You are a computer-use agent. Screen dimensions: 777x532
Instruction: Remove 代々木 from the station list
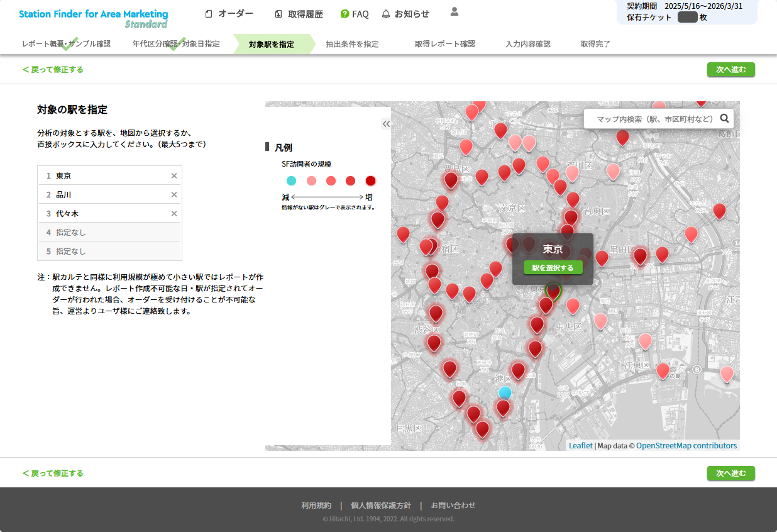(174, 214)
